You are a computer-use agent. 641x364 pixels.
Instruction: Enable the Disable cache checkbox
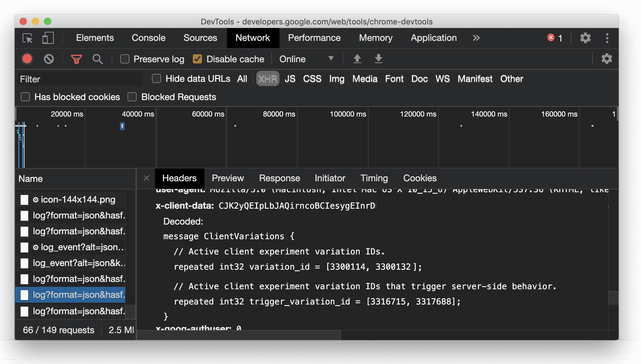pyautogui.click(x=198, y=59)
